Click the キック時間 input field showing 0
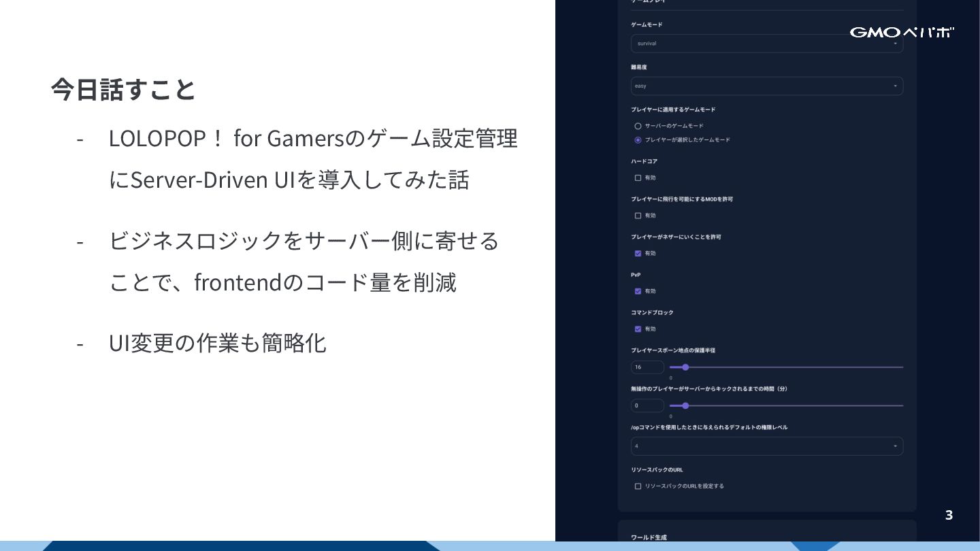980x551 pixels. [647, 406]
